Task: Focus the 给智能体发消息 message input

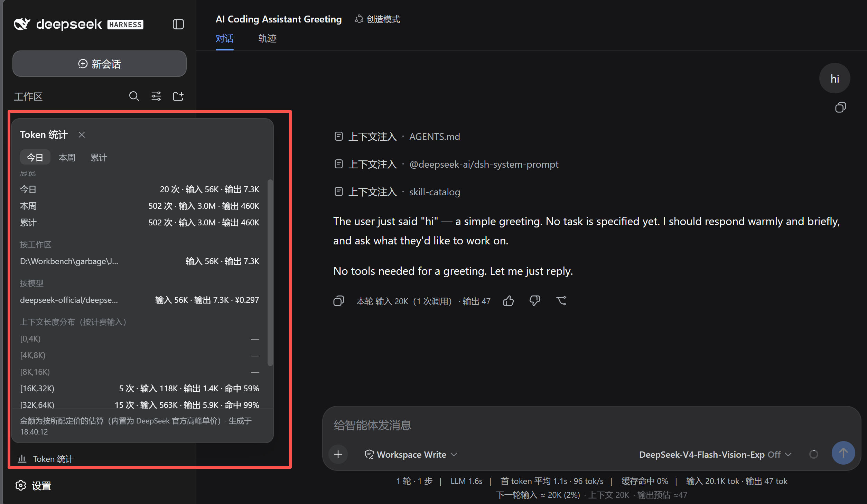Action: (591, 425)
